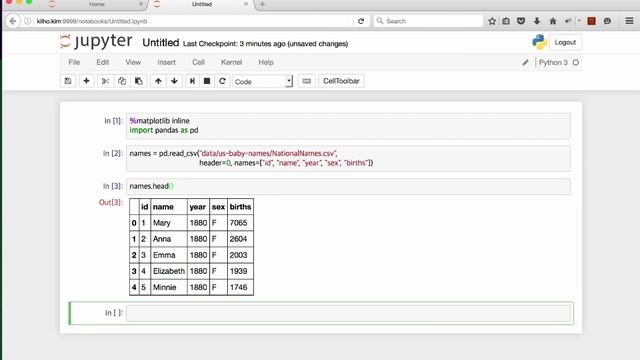Click the 'sex' column header
640x360 pixels.
218,207
